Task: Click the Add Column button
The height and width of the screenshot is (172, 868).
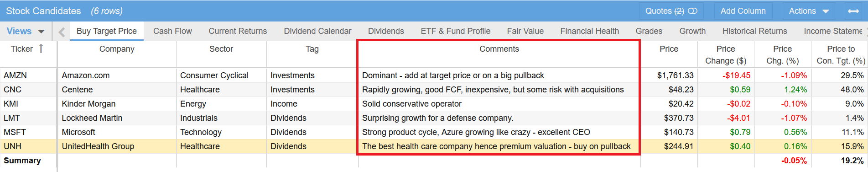Action: [743, 11]
